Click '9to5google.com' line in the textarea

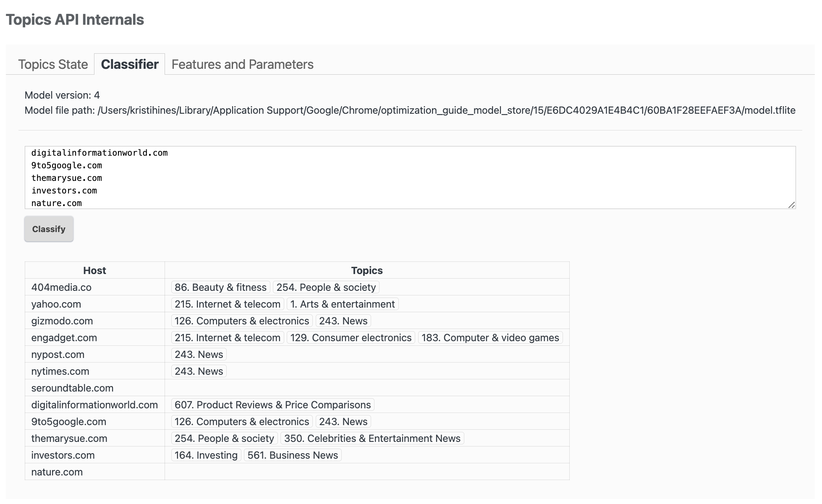(67, 165)
